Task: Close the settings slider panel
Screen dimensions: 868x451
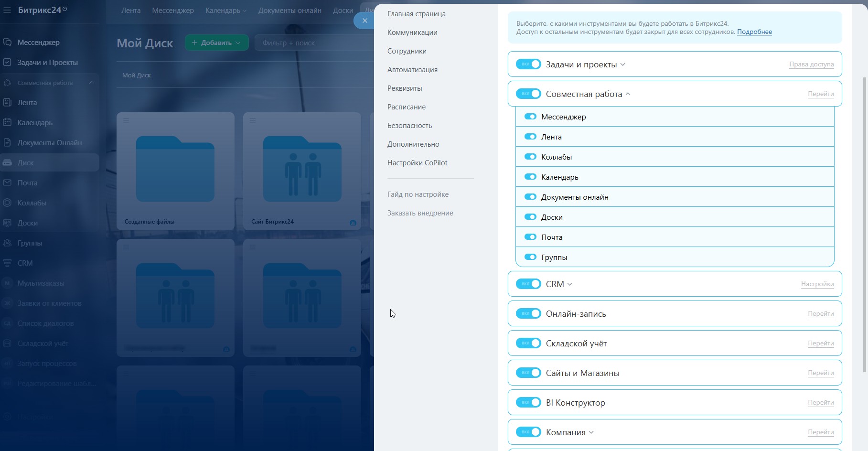Action: click(364, 21)
